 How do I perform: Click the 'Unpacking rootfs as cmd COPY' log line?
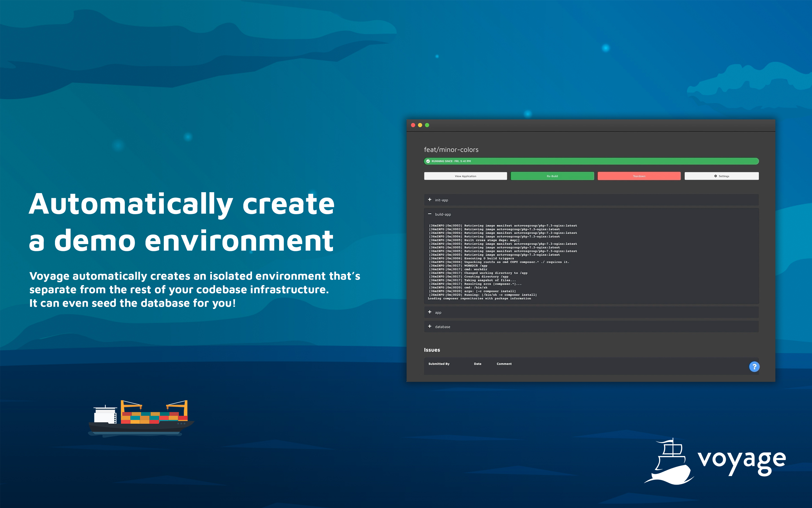tap(499, 262)
